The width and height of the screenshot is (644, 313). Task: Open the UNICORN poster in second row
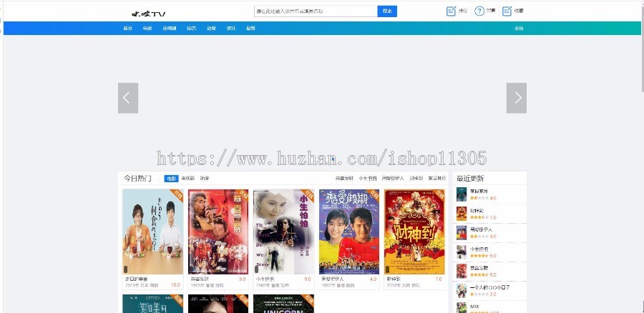coord(284,304)
